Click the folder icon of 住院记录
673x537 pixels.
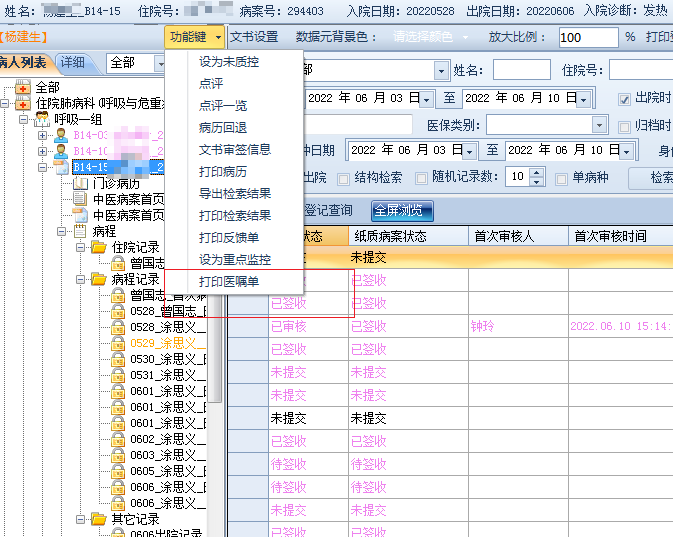point(99,247)
